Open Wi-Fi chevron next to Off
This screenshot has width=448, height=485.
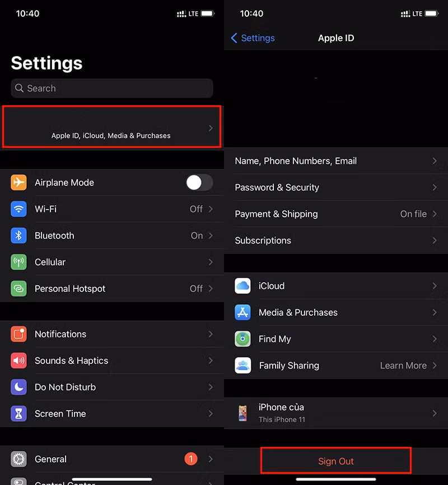point(211,209)
